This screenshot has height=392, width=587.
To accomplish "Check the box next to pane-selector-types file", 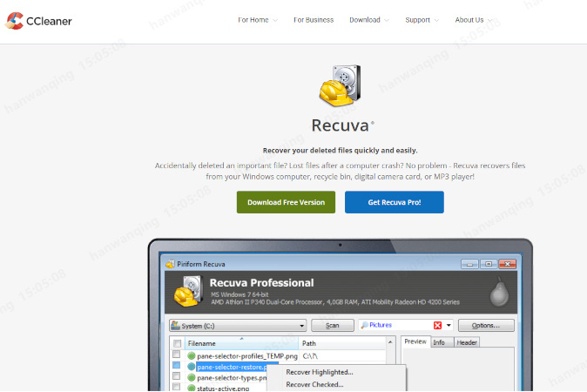I will pyautogui.click(x=177, y=378).
